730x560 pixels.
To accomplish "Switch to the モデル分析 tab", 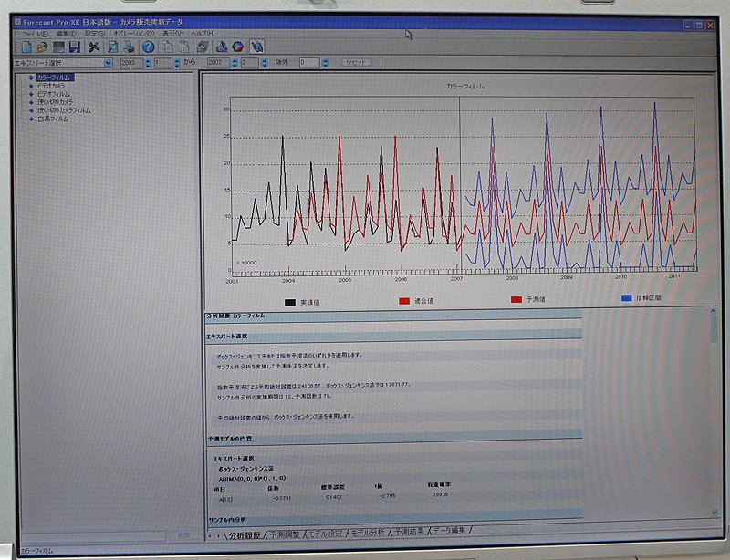I will click(368, 533).
